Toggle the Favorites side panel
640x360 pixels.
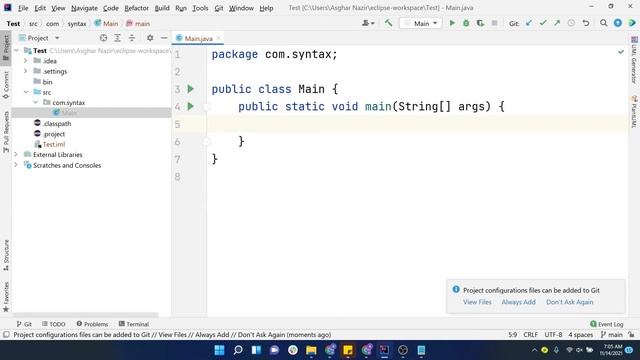pyautogui.click(x=6, y=297)
